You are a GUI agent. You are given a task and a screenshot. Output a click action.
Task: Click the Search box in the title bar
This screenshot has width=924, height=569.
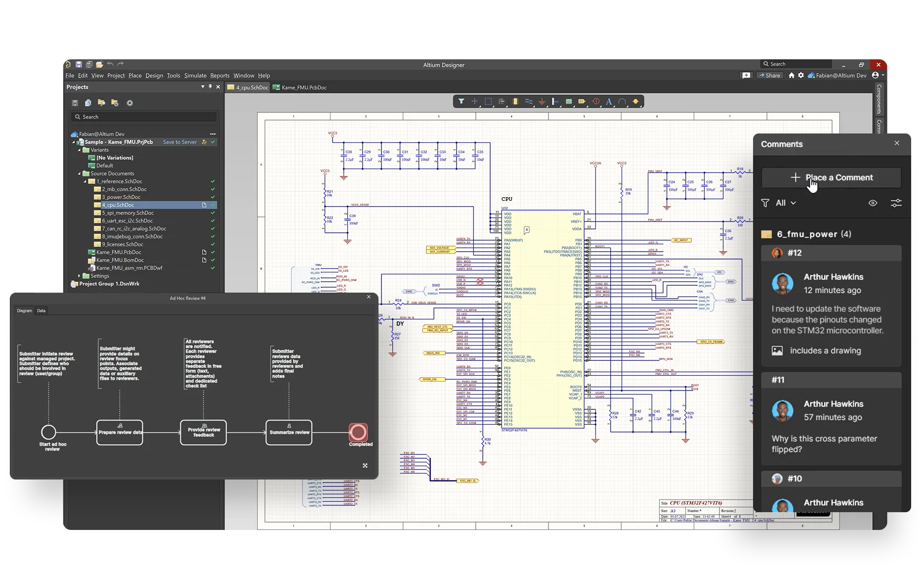tap(796, 64)
